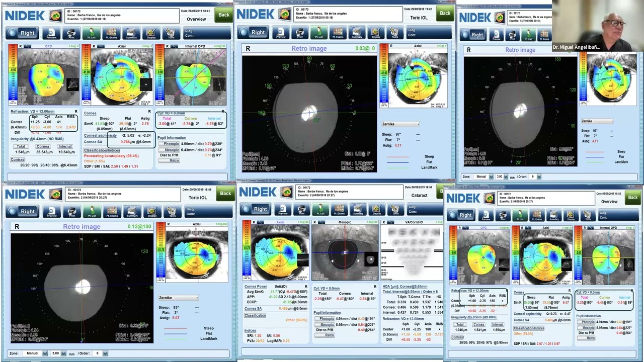Toggle Photopic pupil button in the Cataract window
The image size is (644, 362).
(x=324, y=319)
